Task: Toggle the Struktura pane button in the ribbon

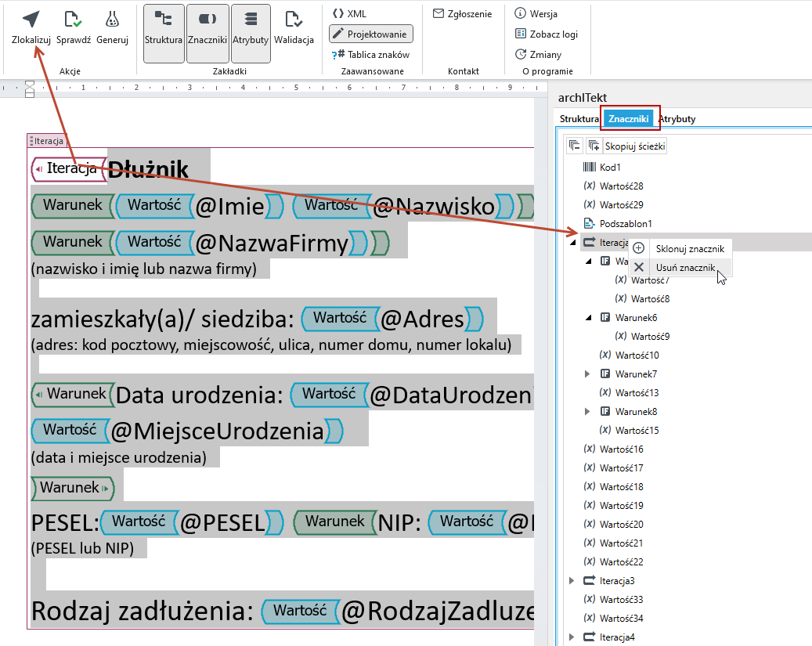Action: (164, 33)
